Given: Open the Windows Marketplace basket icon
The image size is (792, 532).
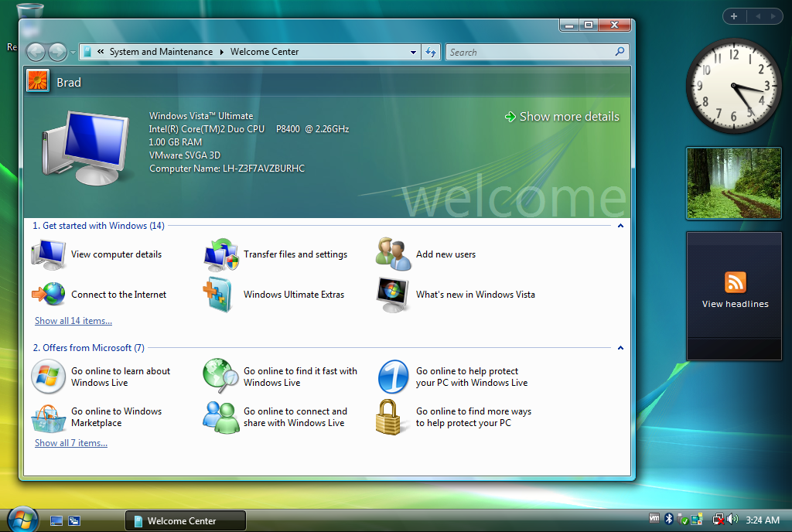Looking at the screenshot, I should point(48,418).
